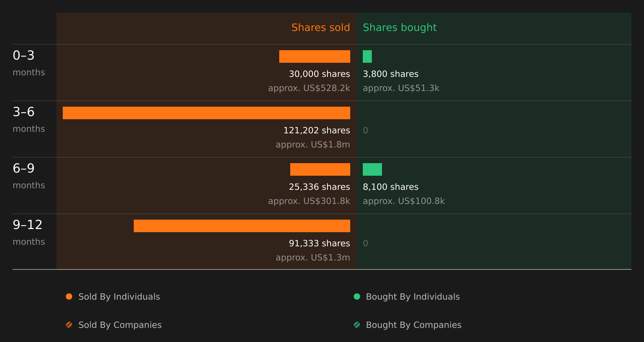This screenshot has width=644, height=342.
Task: Click the 0–3 months orange sold bar
Action: tap(315, 56)
